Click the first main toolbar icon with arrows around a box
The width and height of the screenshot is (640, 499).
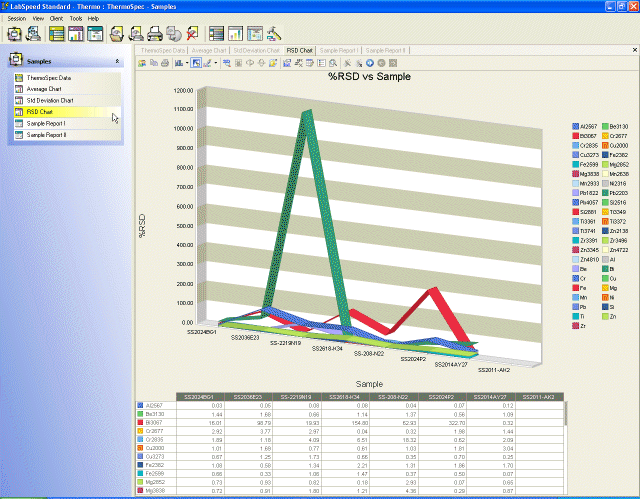(x=14, y=34)
